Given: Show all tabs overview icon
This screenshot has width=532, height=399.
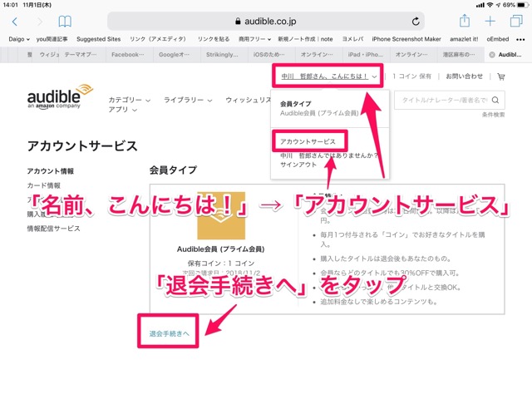Looking at the screenshot, I should 516,22.
